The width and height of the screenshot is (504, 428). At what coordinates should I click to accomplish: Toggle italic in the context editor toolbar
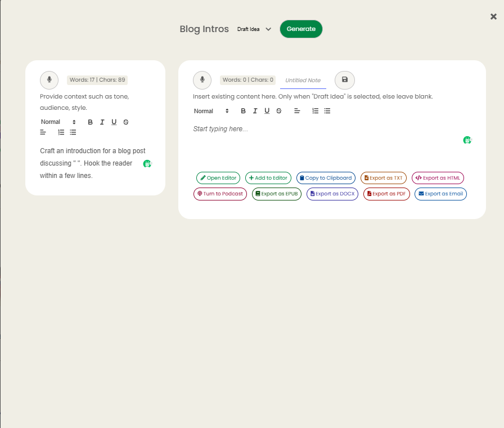click(102, 122)
